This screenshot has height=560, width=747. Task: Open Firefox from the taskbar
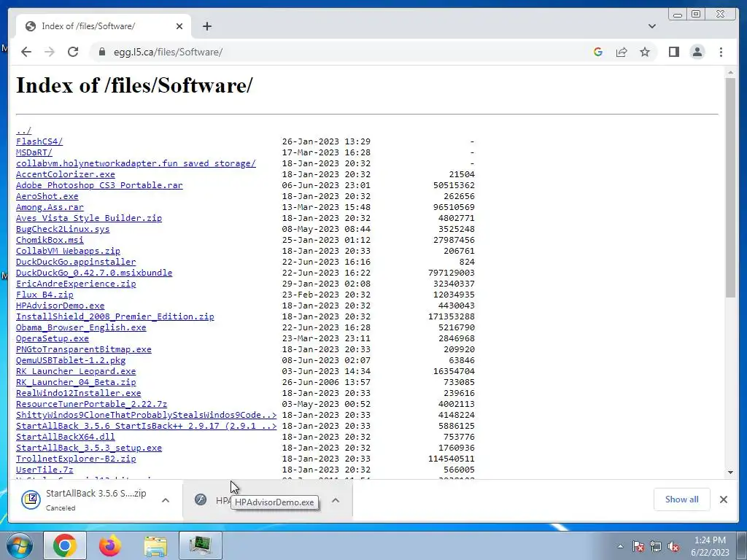point(110,545)
